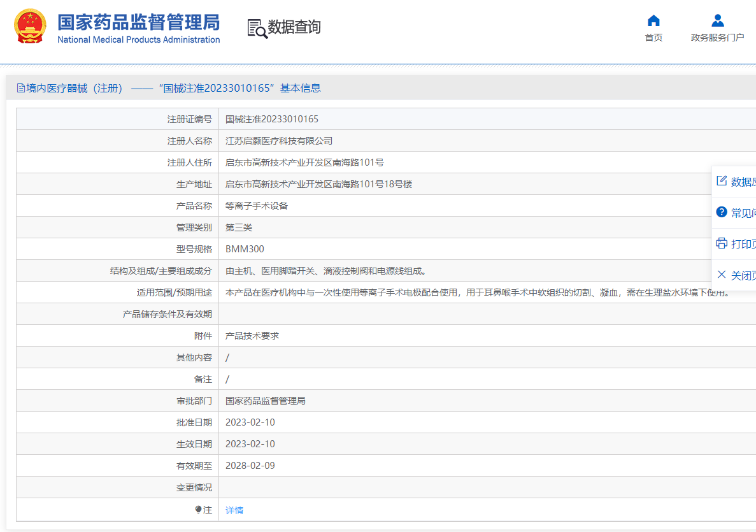Screen dimensions: 756x532
Task: Click the 注册证编号 row label
Action: (x=190, y=119)
